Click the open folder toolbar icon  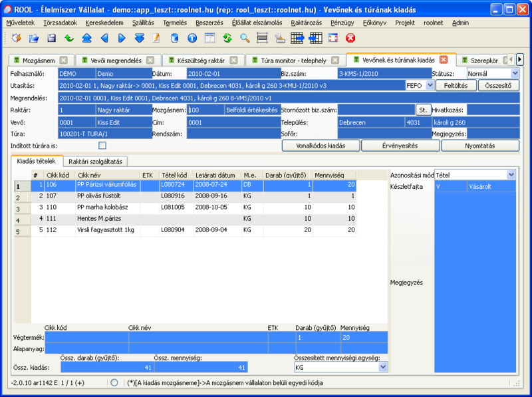tap(34, 38)
